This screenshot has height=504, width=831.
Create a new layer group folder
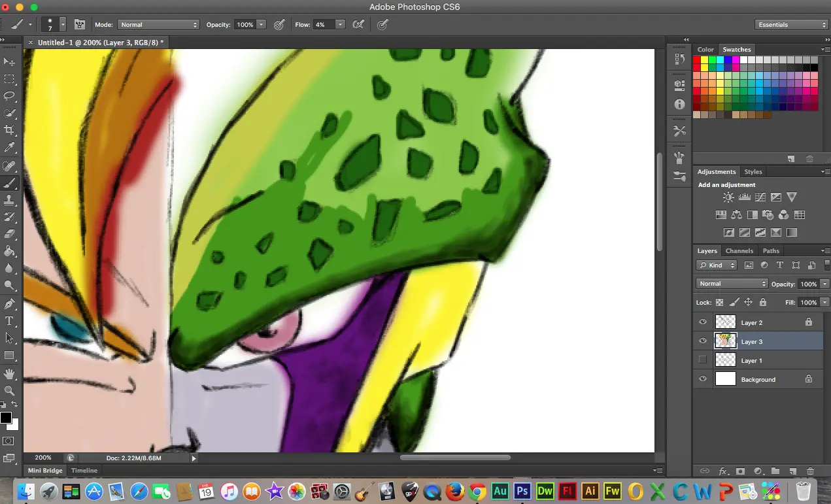[775, 471]
